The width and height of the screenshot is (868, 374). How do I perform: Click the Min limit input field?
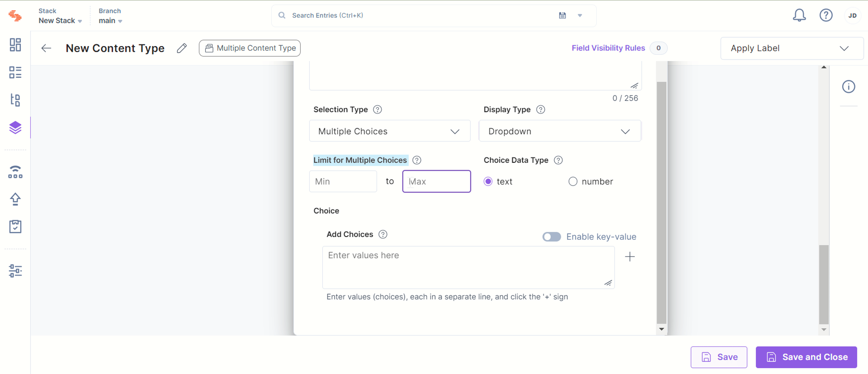click(x=343, y=182)
